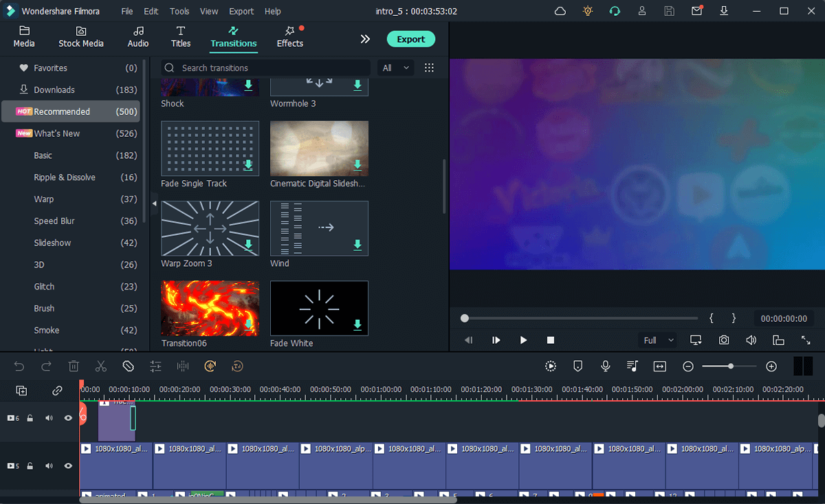This screenshot has width=825, height=504.
Task: Open the Effects tab
Action: [290, 37]
